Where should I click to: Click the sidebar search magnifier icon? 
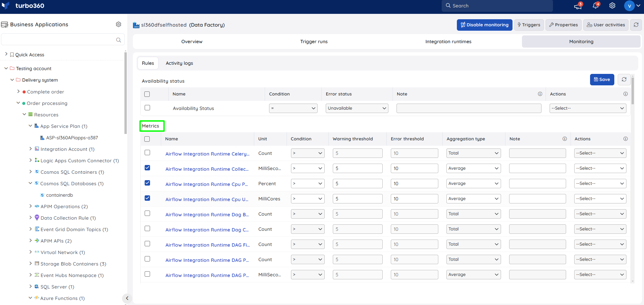tap(118, 40)
